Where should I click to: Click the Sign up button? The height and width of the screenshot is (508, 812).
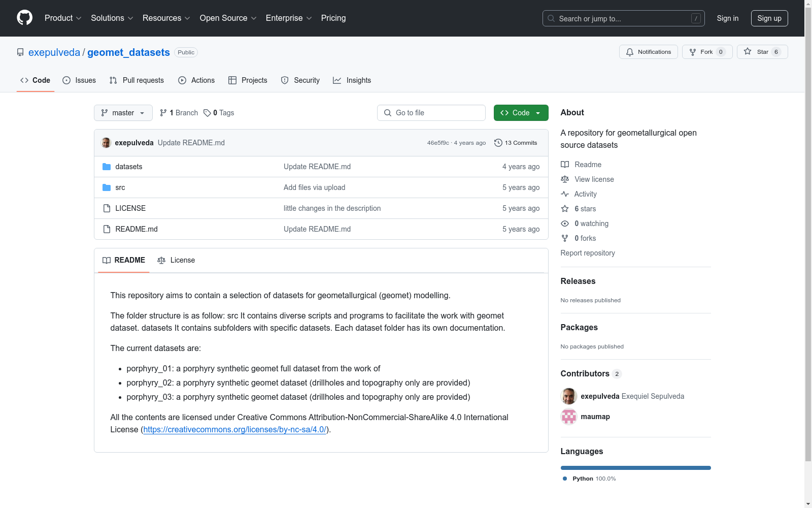tap(769, 18)
